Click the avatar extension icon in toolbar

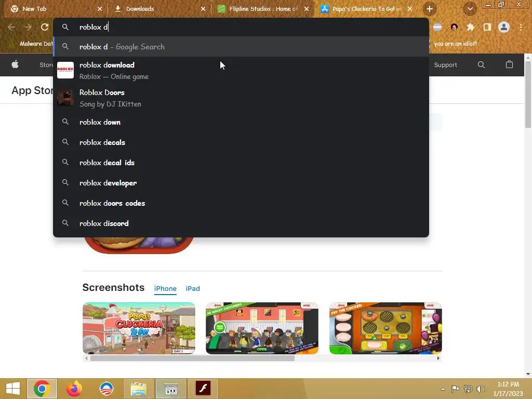(x=454, y=27)
